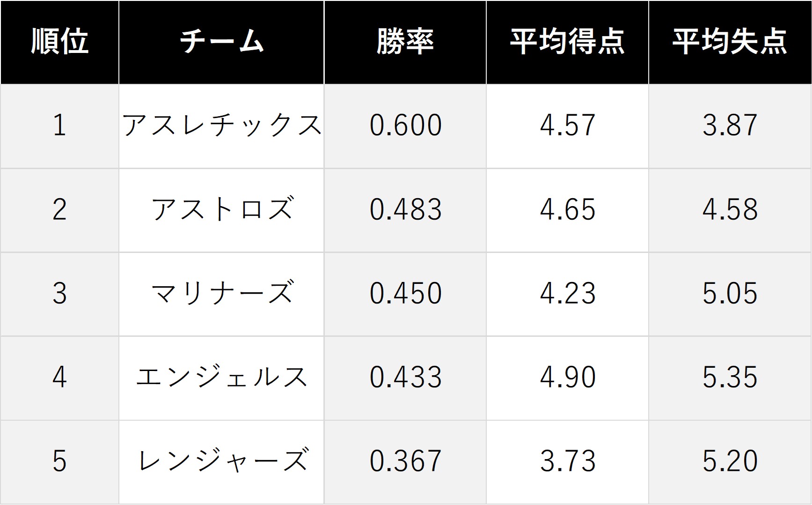
Task: Select the アストロズ team cell
Action: 221,210
